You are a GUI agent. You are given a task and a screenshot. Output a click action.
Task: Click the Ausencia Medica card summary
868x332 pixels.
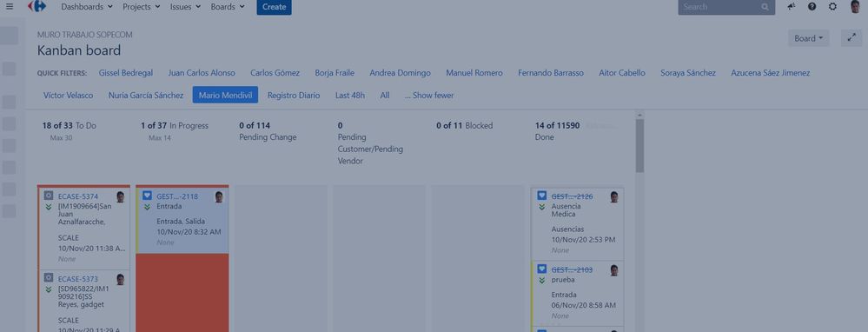[x=566, y=210]
